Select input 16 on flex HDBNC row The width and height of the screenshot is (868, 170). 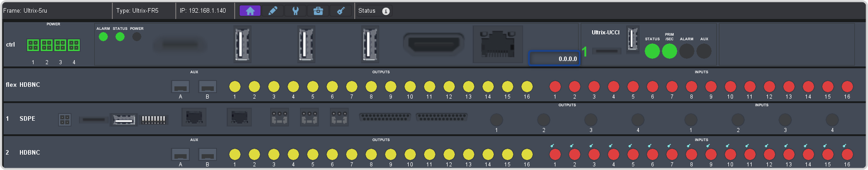847,86
